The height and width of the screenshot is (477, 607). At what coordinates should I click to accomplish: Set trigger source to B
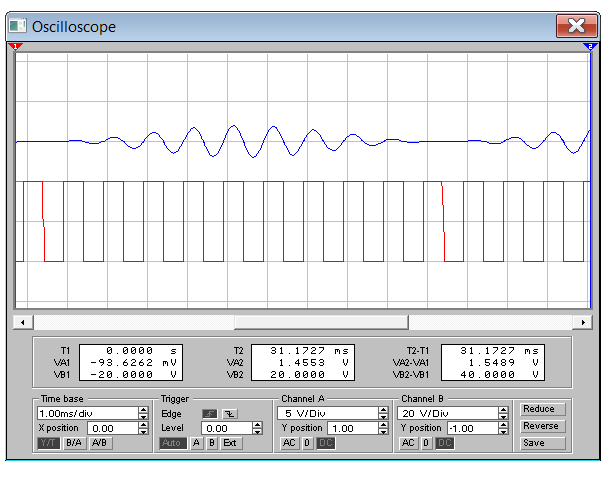point(212,443)
